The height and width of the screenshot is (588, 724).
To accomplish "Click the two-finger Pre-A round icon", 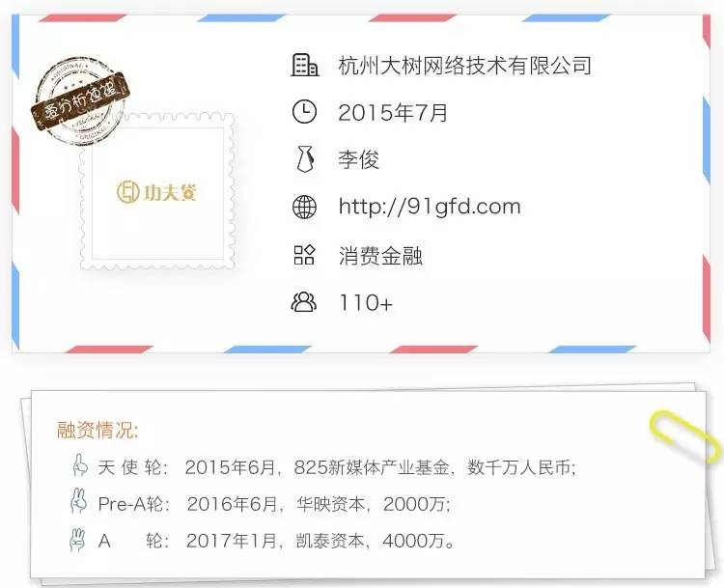I will point(78,501).
